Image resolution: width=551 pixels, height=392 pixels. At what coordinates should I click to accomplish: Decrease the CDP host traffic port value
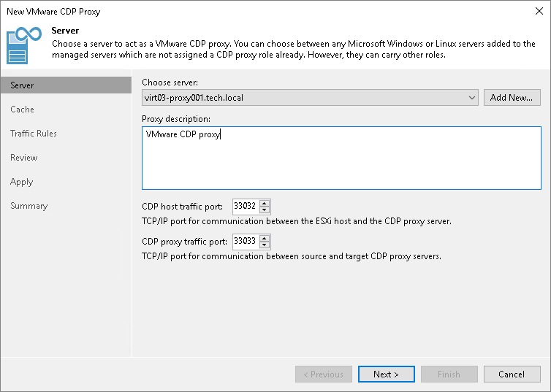(x=265, y=210)
